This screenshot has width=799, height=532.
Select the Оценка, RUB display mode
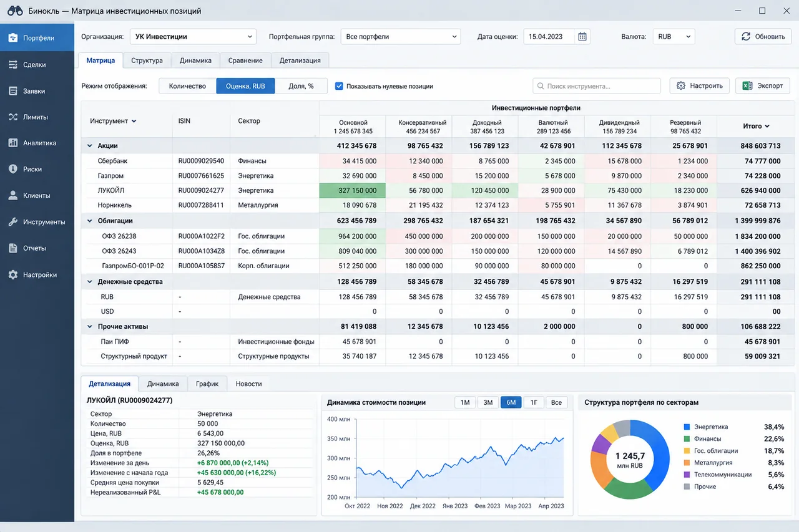pos(245,86)
